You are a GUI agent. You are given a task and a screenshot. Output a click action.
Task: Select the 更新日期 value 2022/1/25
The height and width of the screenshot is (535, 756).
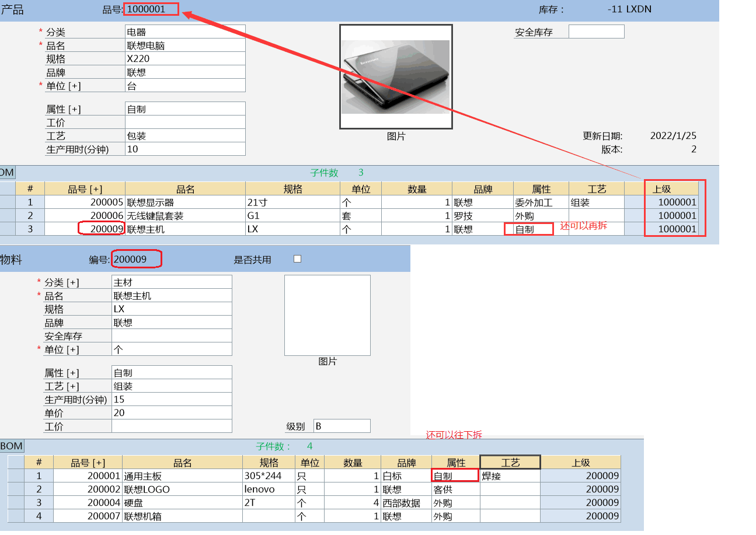[673, 136]
